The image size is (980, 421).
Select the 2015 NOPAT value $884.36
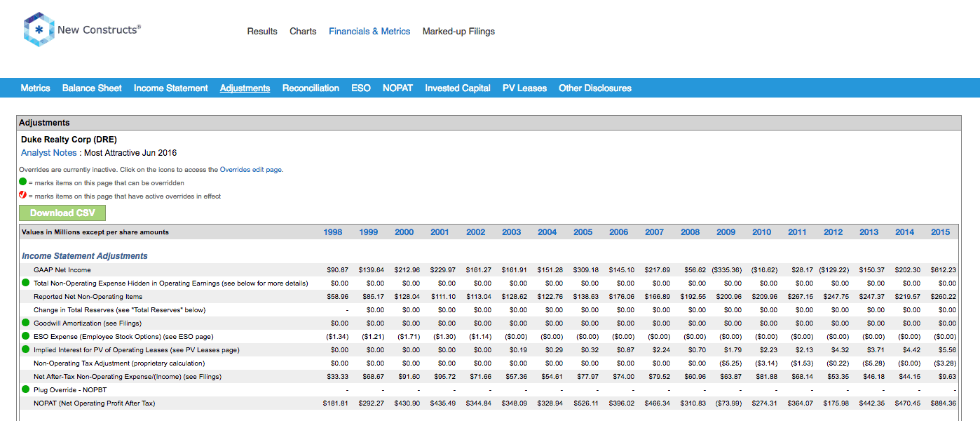tap(944, 403)
